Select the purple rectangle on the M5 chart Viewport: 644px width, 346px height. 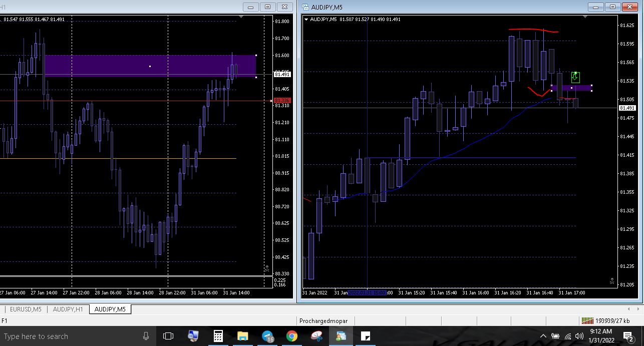tap(571, 88)
